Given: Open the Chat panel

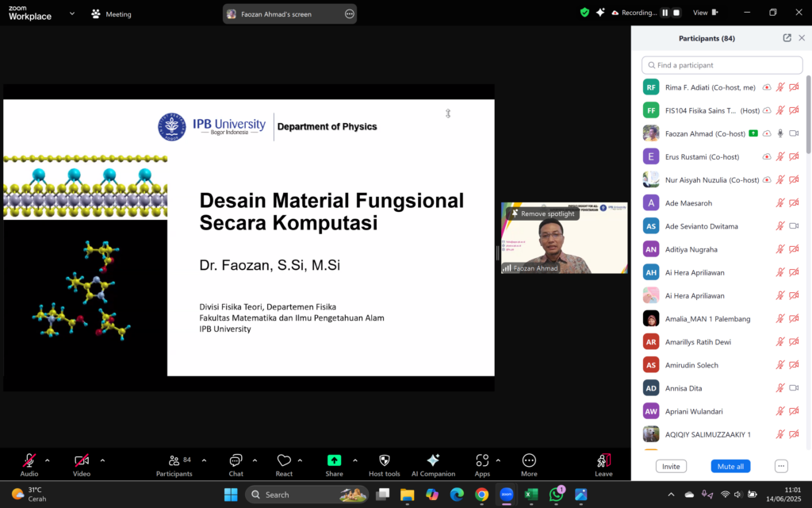Looking at the screenshot, I should click(x=236, y=464).
